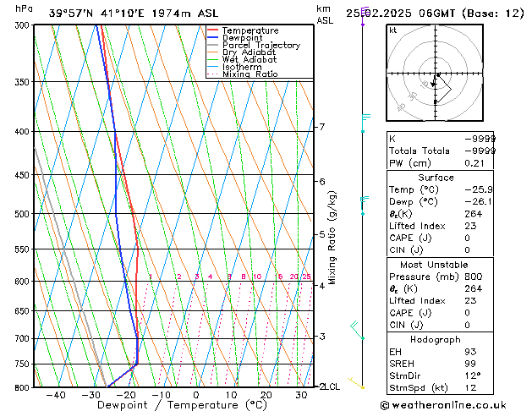Click the red Temperature legend line
The width and height of the screenshot is (532, 411).
click(213, 30)
